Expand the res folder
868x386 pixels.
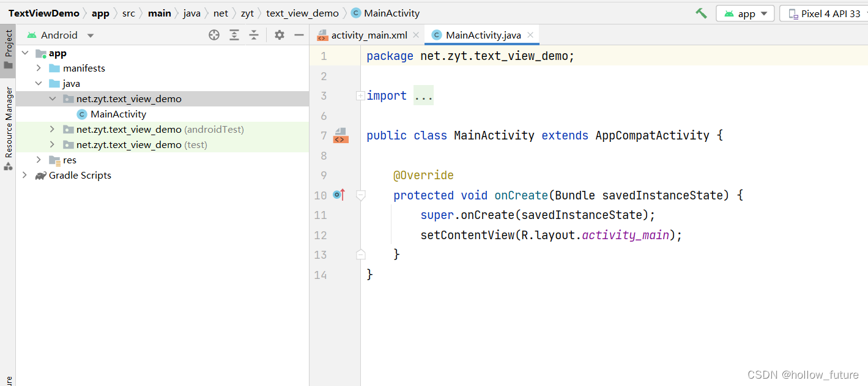pos(39,160)
